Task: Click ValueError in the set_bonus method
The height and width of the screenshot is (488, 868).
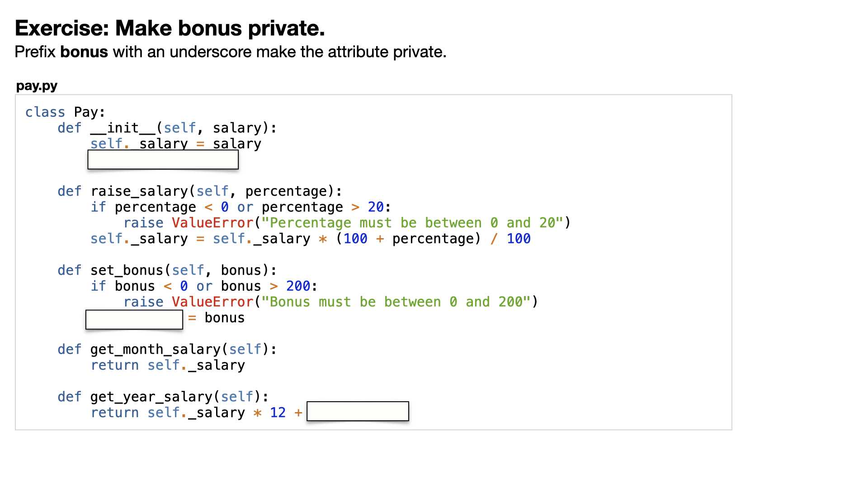Action: point(212,302)
